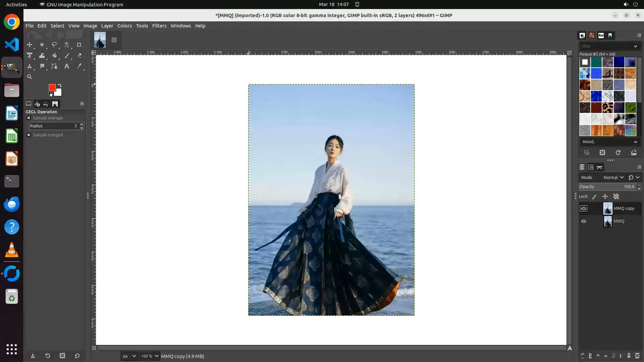Hide the MMQ copy layer
Viewport: 644px width, 362px height.
(584, 208)
